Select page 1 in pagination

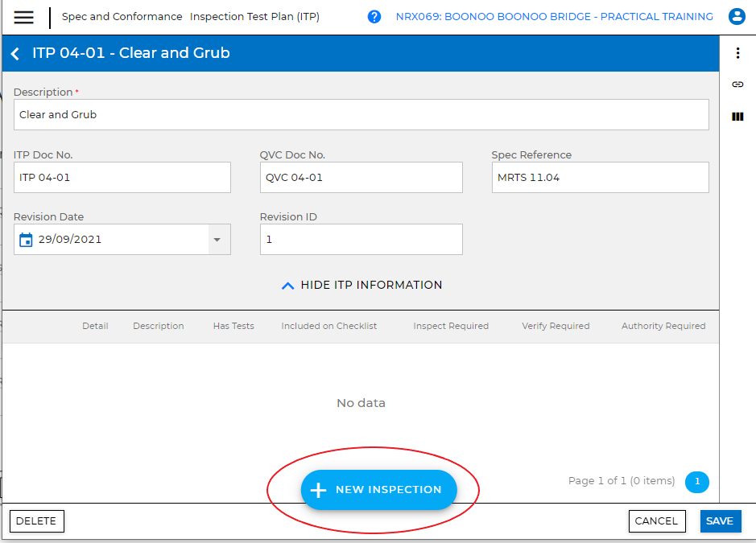tap(696, 482)
